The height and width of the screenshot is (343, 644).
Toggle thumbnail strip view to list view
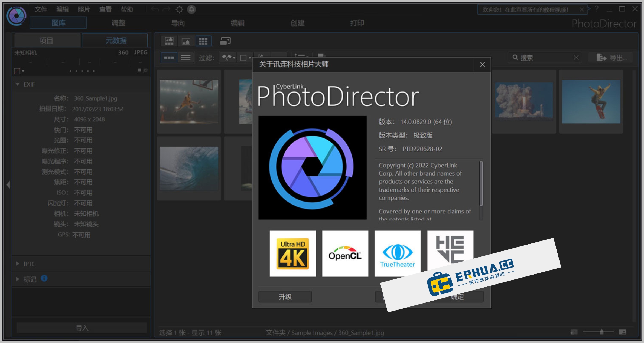pyautogui.click(x=186, y=58)
